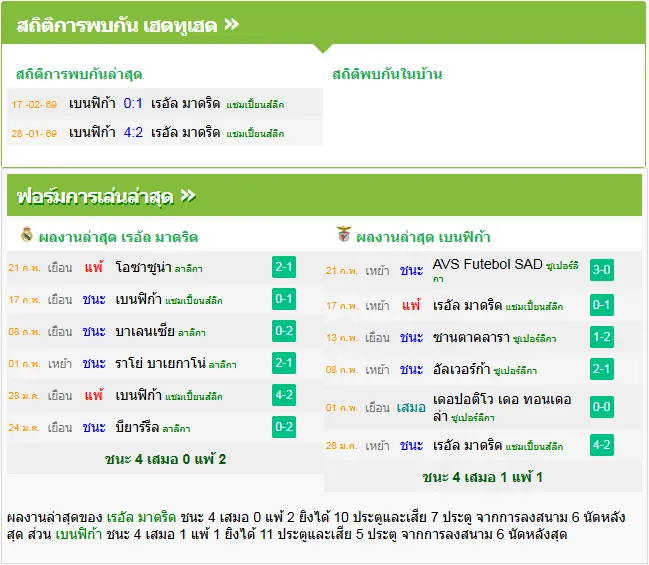Click the date 17-02-69 in head-to-head list
The height and width of the screenshot is (565, 649).
tap(34, 104)
